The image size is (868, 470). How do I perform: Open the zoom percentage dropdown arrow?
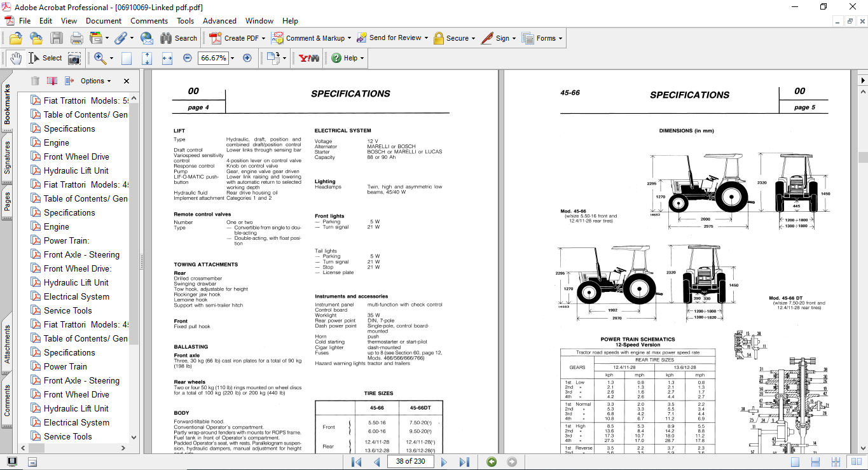click(x=232, y=58)
